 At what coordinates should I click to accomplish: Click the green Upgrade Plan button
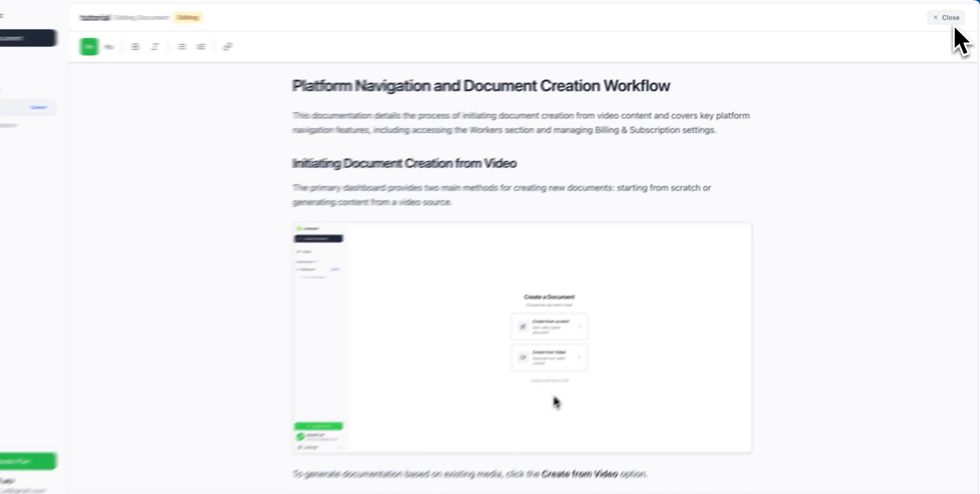click(x=27, y=461)
